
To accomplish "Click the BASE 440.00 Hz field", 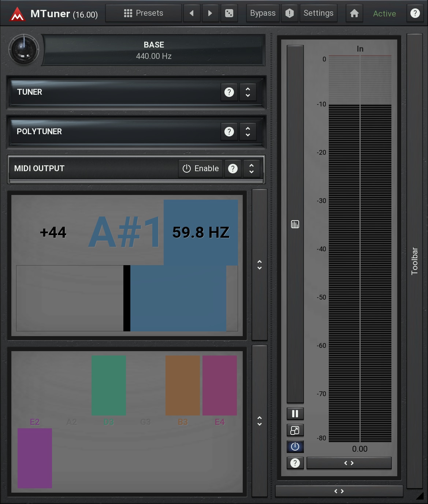I will click(x=154, y=50).
